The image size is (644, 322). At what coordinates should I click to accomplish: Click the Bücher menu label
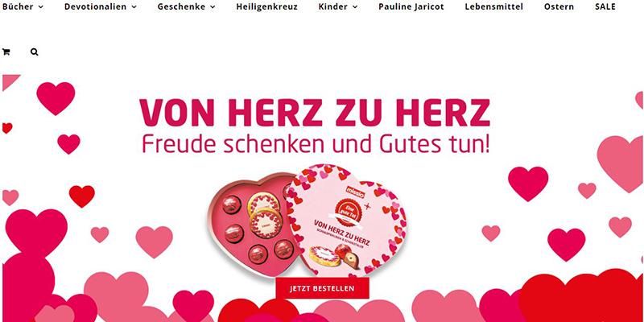(18, 7)
